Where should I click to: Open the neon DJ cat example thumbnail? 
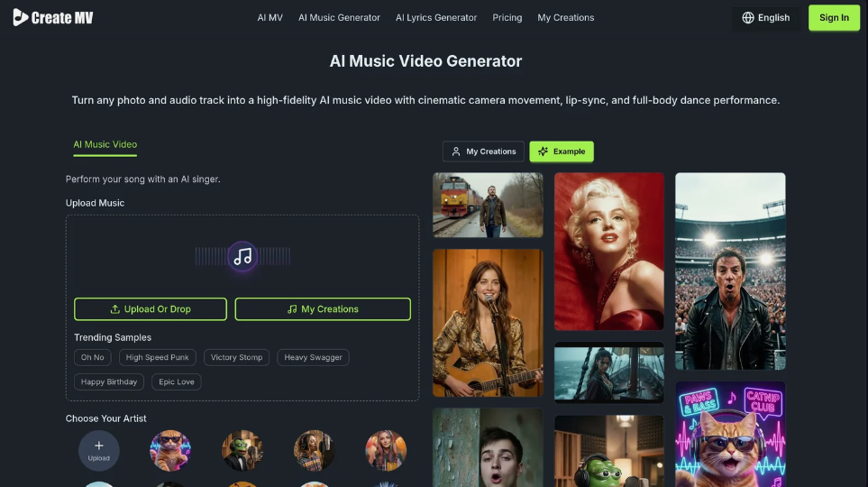tap(730, 435)
